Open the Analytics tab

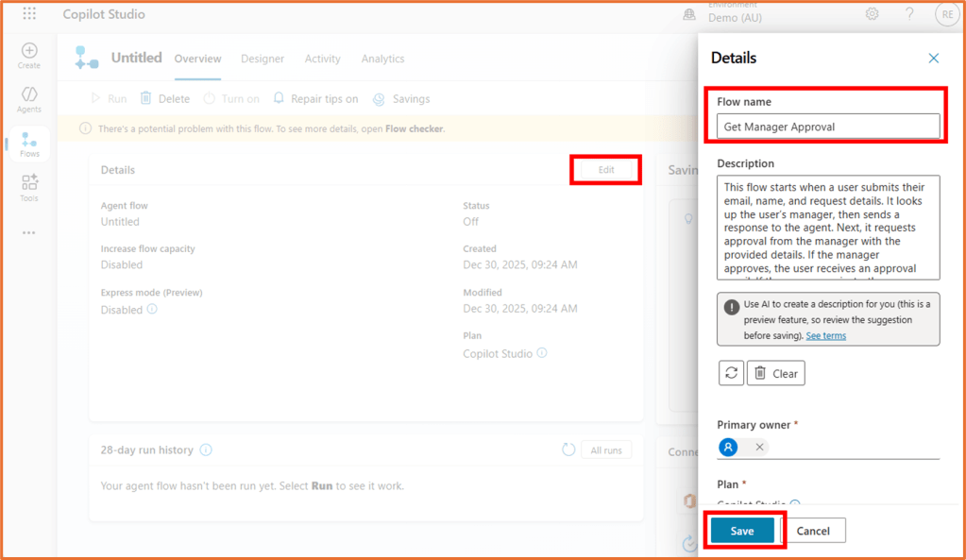tap(382, 59)
